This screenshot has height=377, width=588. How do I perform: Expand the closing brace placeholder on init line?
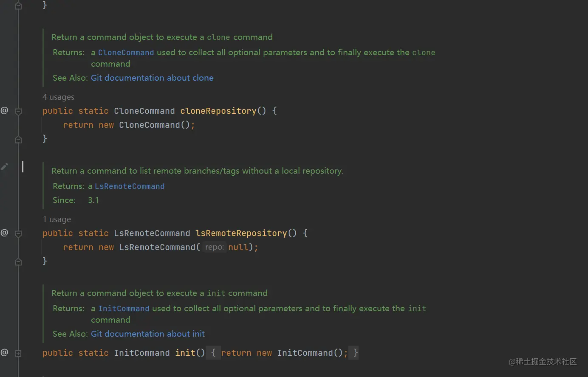point(353,353)
